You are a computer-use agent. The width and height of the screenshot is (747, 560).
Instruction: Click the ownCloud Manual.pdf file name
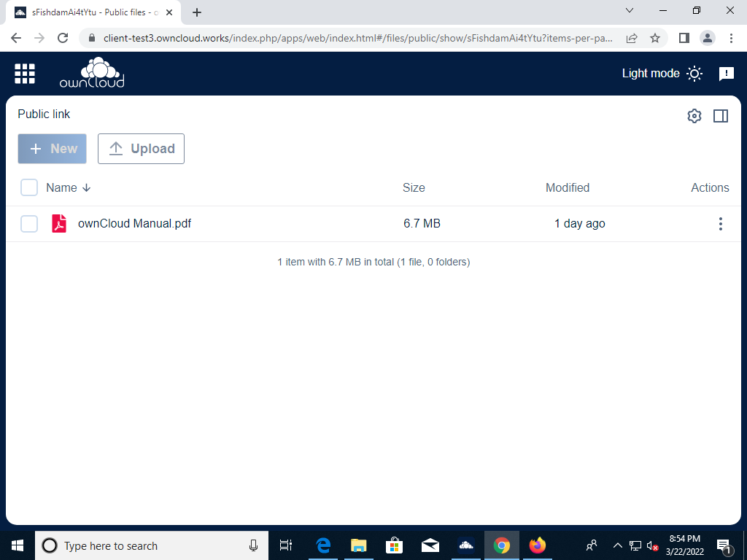(x=136, y=223)
